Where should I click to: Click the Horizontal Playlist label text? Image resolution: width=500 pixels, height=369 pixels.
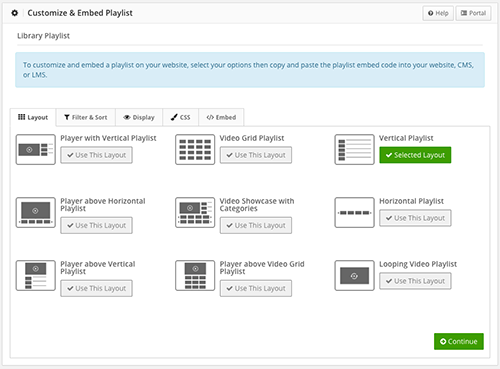[411, 201]
